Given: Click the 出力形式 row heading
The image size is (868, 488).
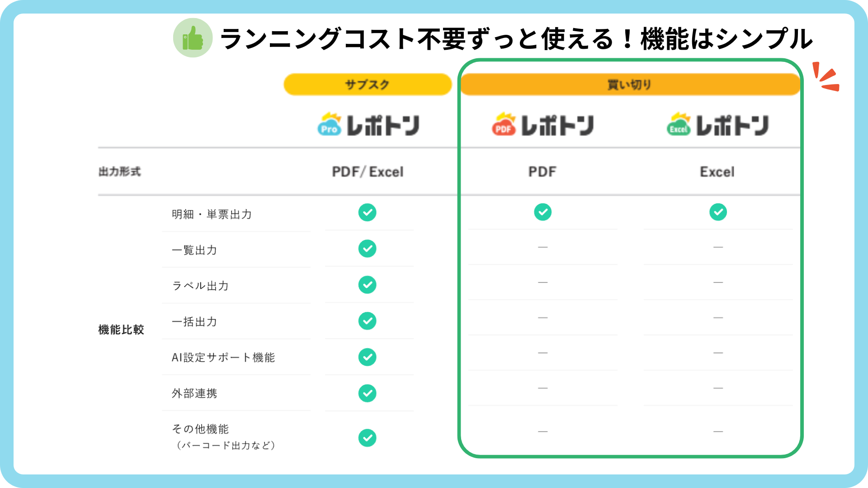Looking at the screenshot, I should click(120, 172).
